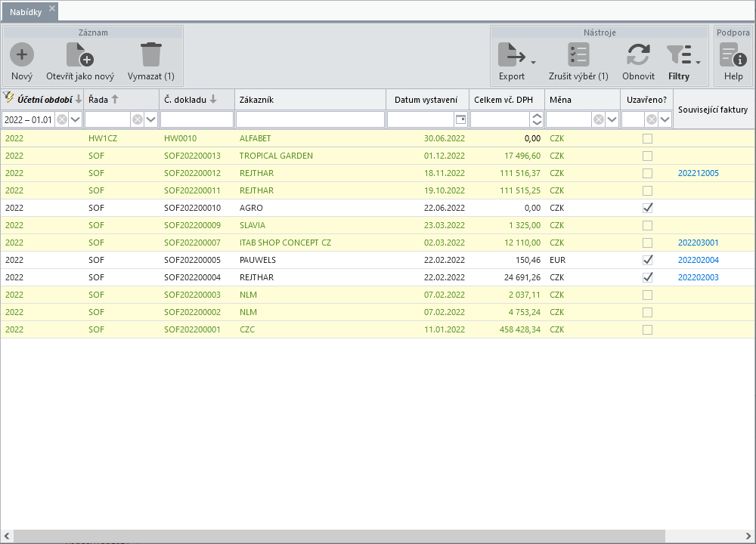Click the Filtry funnel icon
The width and height of the screenshot is (756, 544).
click(x=679, y=55)
